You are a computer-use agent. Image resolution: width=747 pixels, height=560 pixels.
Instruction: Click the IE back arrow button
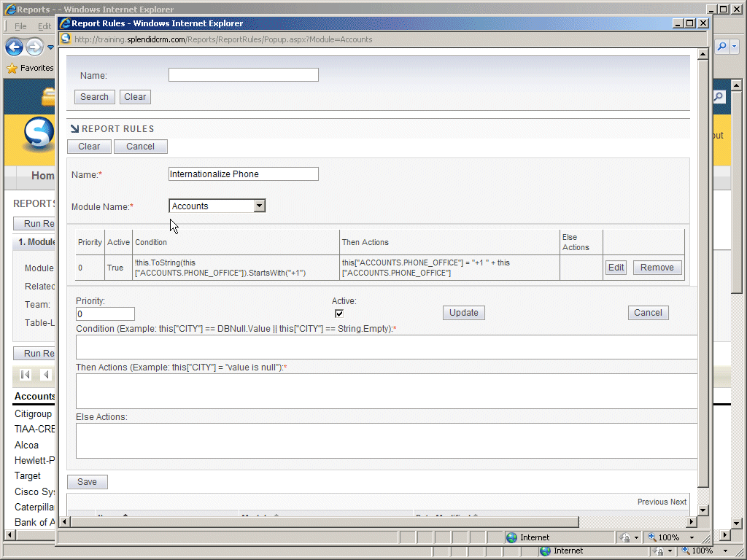click(x=14, y=47)
